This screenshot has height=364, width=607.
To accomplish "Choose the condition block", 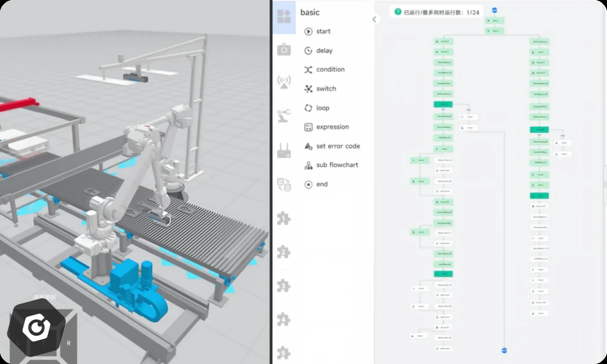I will [x=325, y=69].
